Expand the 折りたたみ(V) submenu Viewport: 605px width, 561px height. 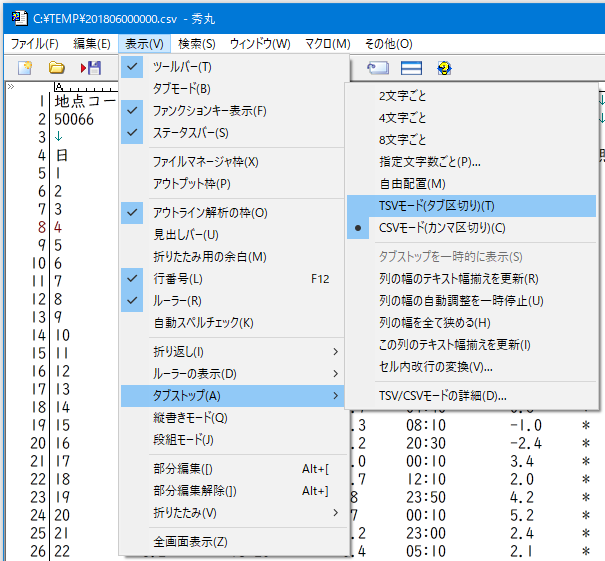232,513
